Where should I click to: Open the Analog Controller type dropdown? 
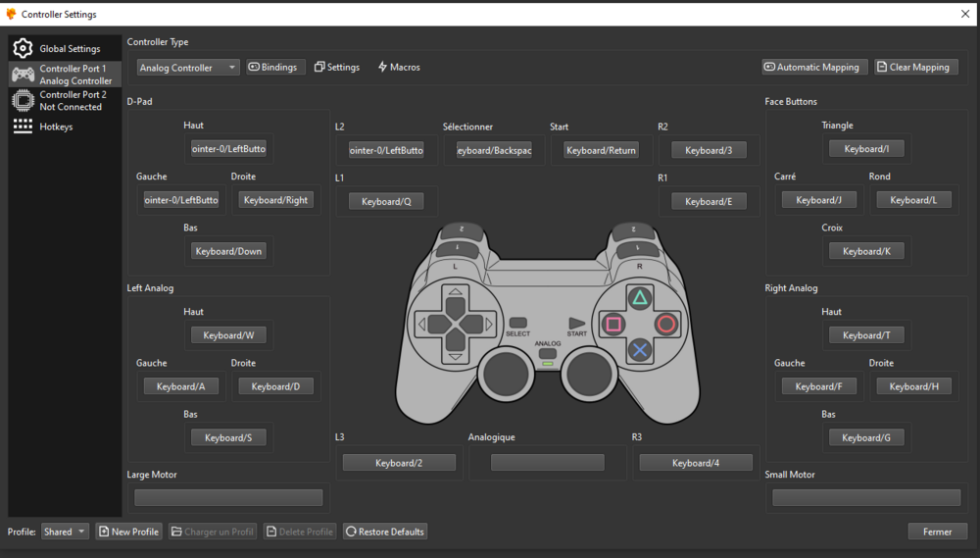[x=188, y=68]
